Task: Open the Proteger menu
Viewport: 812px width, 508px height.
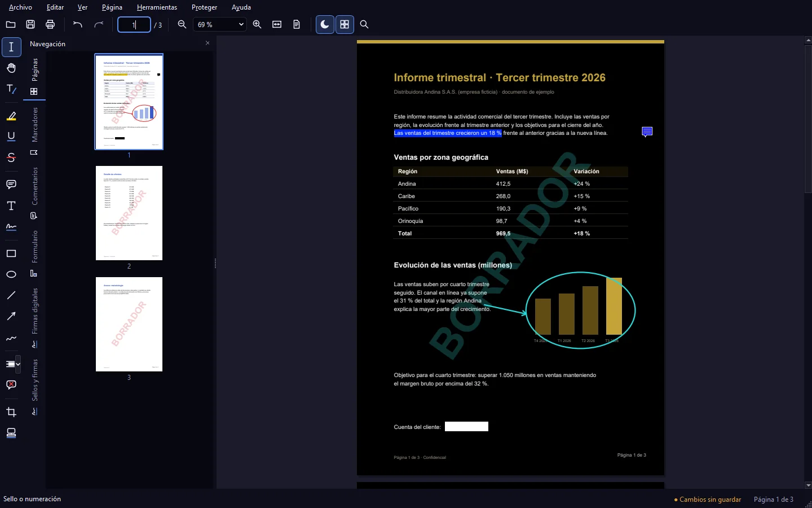Action: (204, 7)
